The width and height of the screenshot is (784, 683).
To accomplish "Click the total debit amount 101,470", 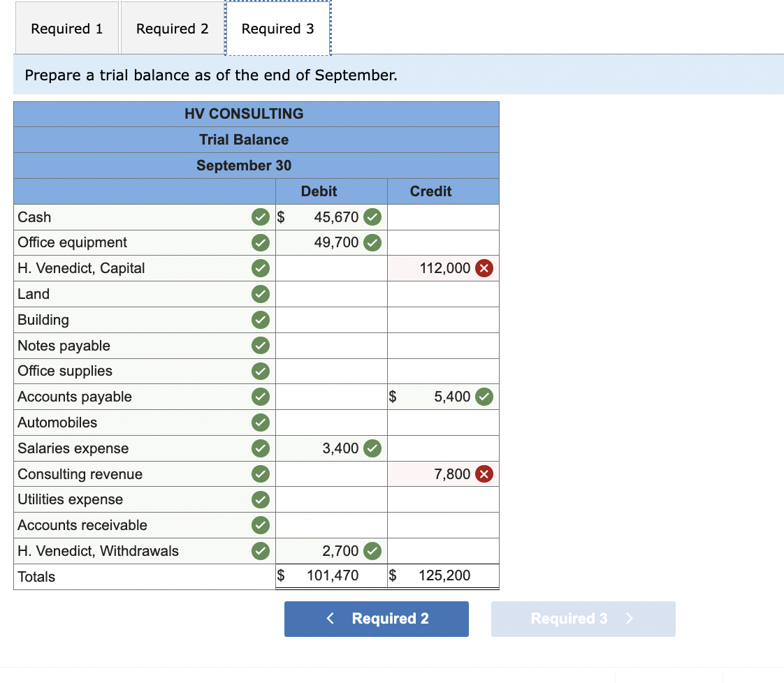I will [x=333, y=575].
